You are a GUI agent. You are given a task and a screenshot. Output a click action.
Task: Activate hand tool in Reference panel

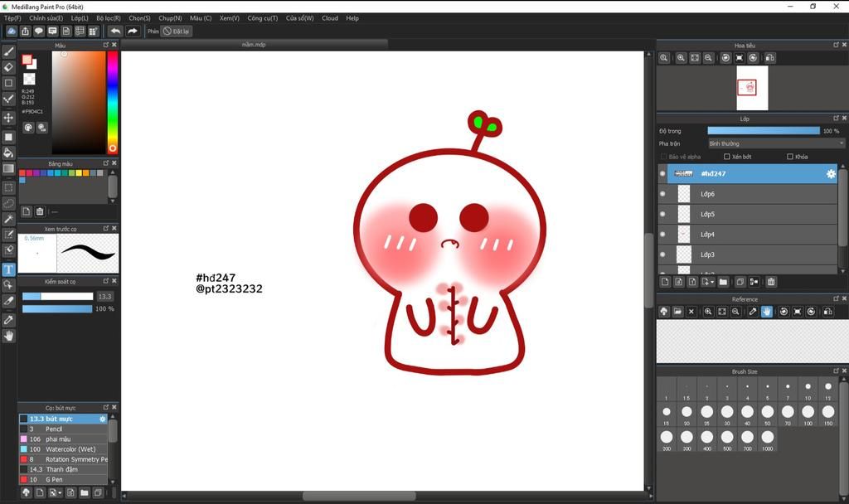click(x=767, y=312)
